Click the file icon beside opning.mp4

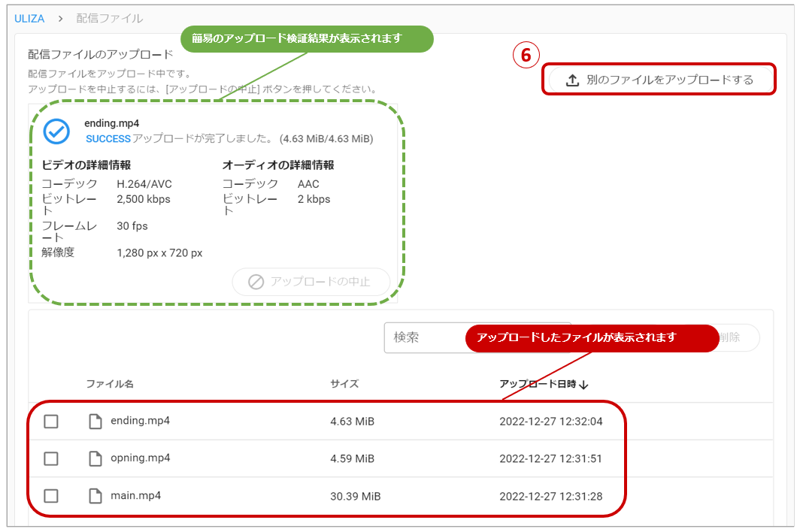(95, 458)
